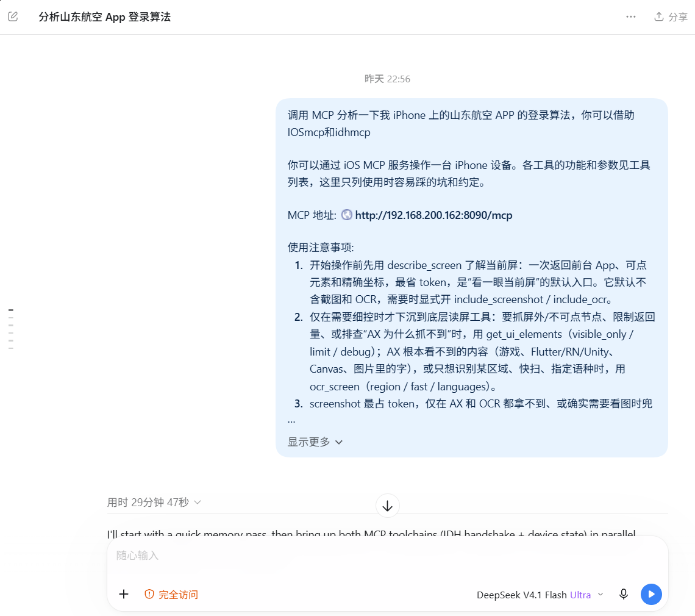Expand the 用时 29分钟 47秒 details
Screen dimensions: 695x616
tap(154, 503)
